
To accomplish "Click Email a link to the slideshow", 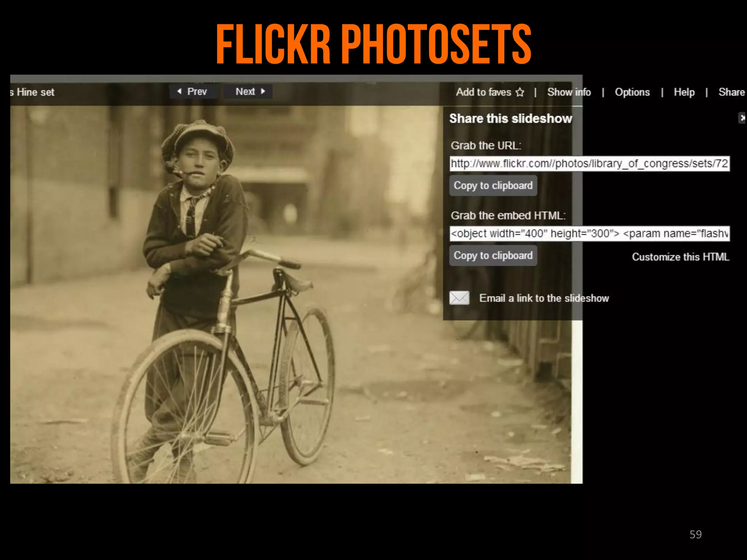I will [x=544, y=298].
